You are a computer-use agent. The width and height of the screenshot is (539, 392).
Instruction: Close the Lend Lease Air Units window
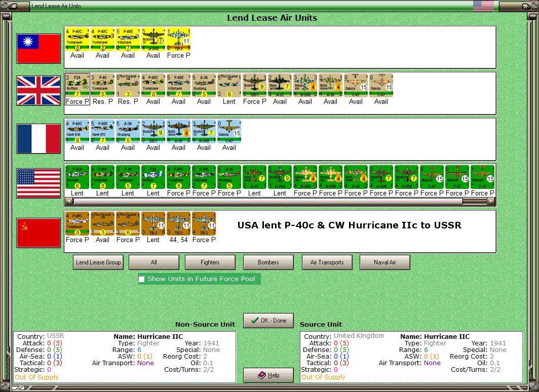click(525, 6)
